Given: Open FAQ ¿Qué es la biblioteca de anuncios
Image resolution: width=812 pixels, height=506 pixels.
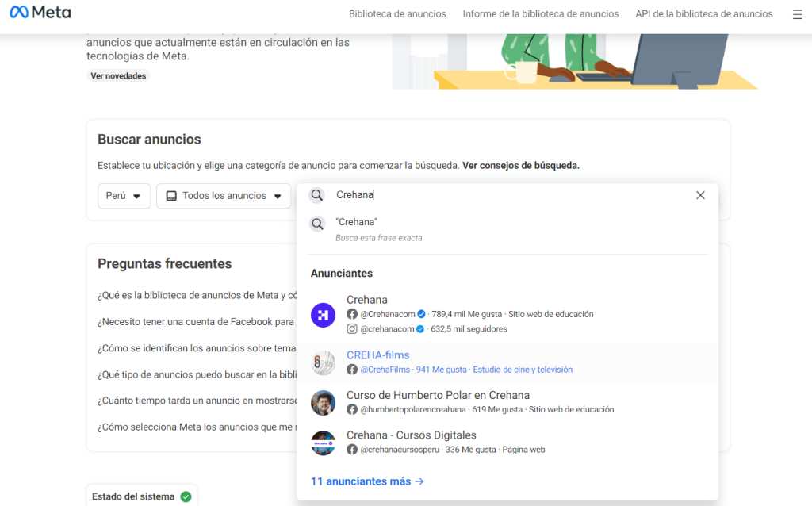Looking at the screenshot, I should (x=197, y=295).
